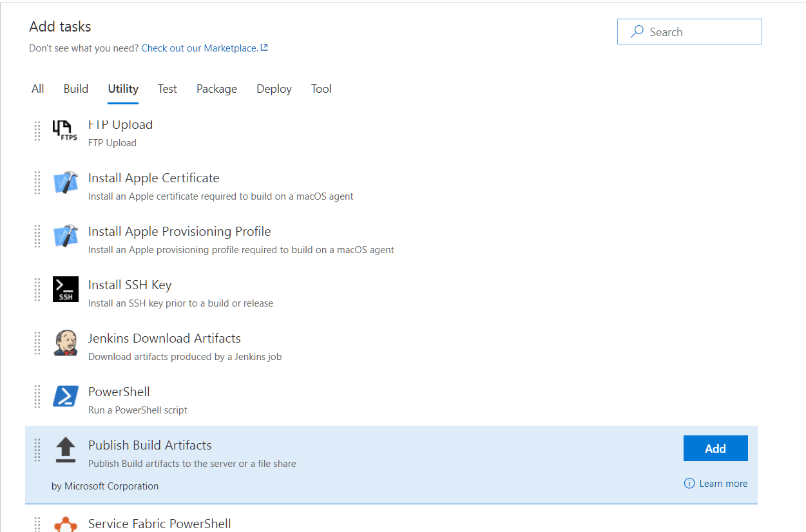The width and height of the screenshot is (806, 532).
Task: Show the Deploy tab
Action: click(x=274, y=89)
